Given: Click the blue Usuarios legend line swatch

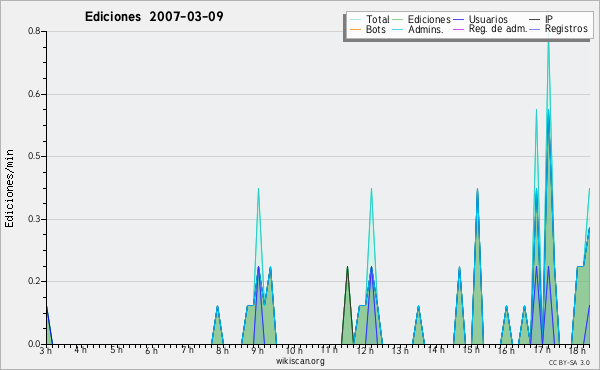Looking at the screenshot, I should point(458,20).
